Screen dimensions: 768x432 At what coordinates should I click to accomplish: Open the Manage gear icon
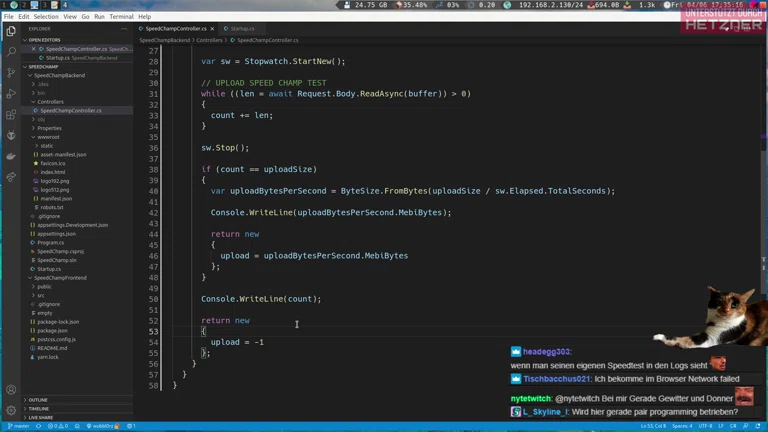pyautogui.click(x=11, y=411)
